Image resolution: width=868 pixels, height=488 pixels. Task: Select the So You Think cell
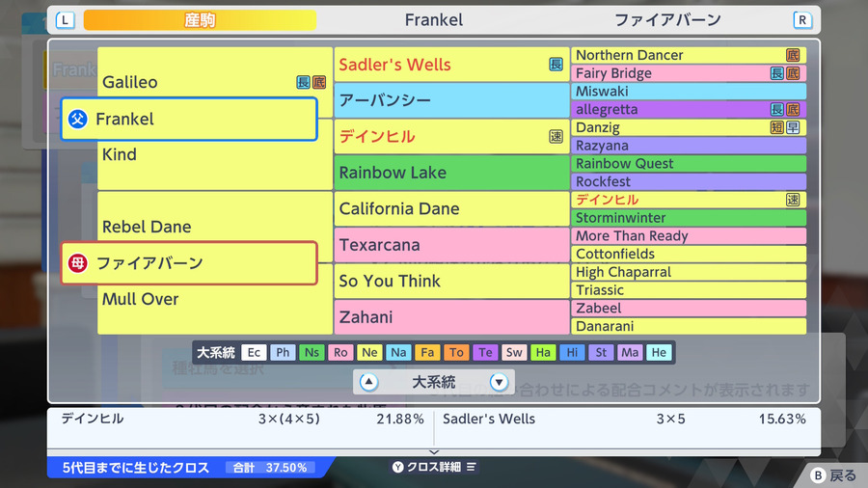coord(451,281)
